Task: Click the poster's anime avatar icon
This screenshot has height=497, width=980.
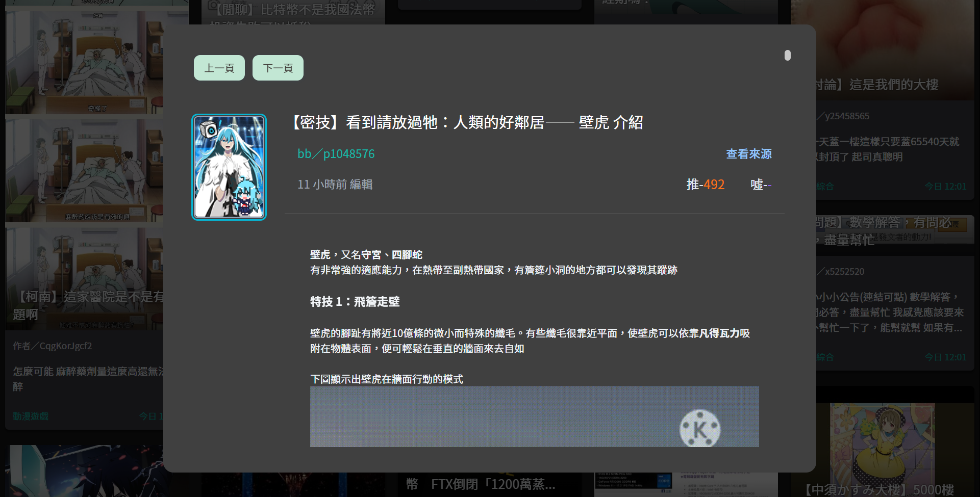Action: pyautogui.click(x=229, y=167)
